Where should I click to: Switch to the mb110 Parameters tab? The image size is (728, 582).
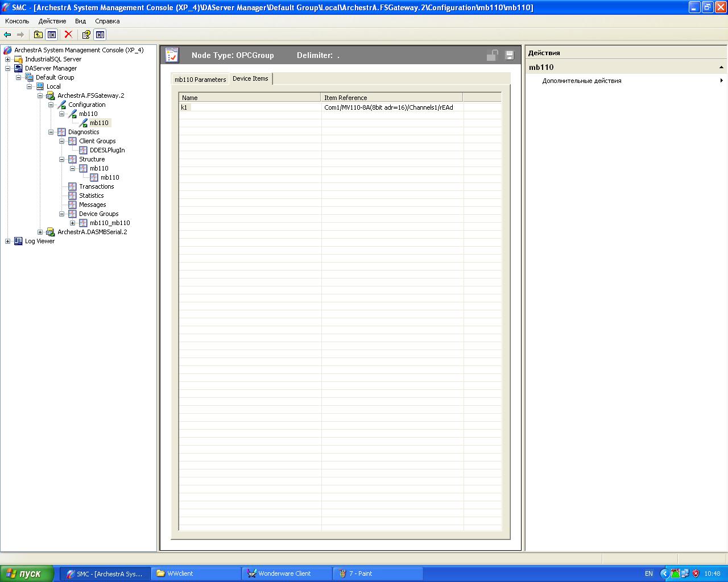(200, 80)
